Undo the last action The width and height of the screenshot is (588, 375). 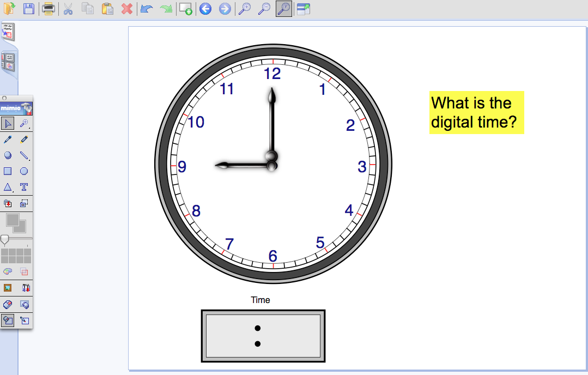146,9
